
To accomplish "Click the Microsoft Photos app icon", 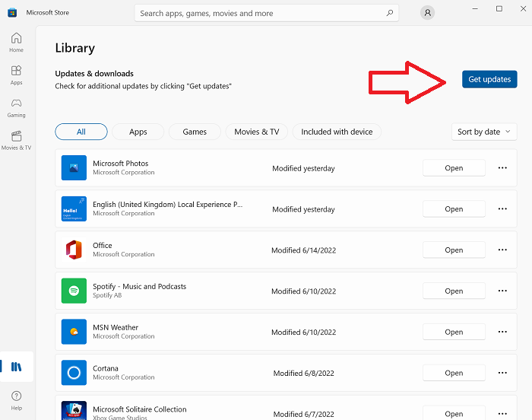I will coord(74,168).
